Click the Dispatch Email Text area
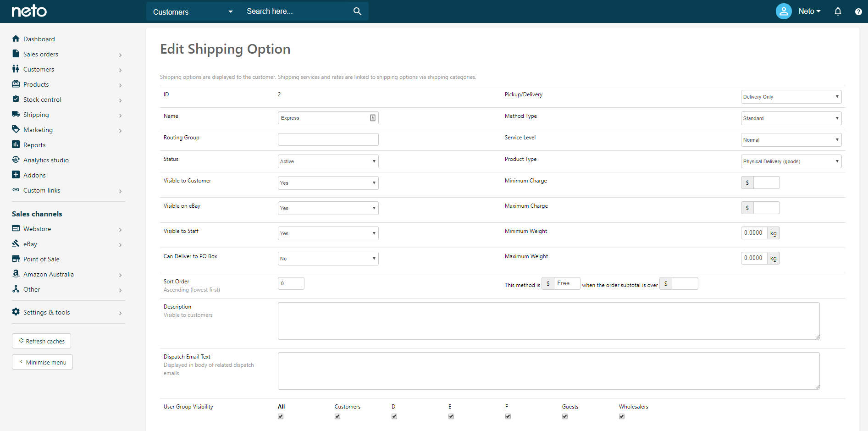The width and height of the screenshot is (868, 431). [x=549, y=371]
